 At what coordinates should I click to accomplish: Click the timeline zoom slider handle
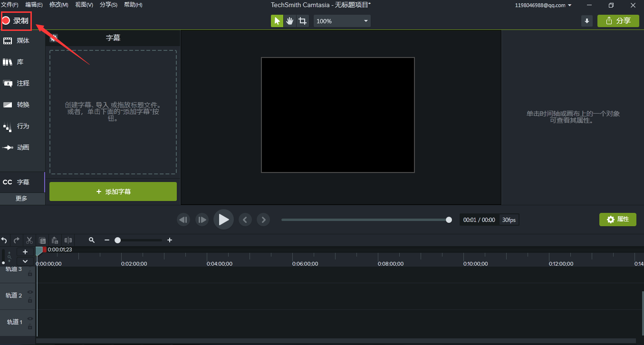(x=117, y=240)
